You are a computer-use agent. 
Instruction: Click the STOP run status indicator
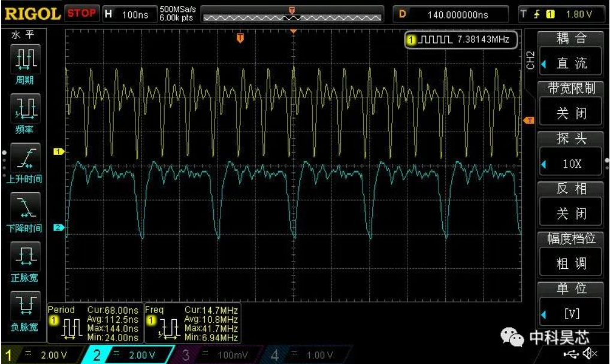81,14
